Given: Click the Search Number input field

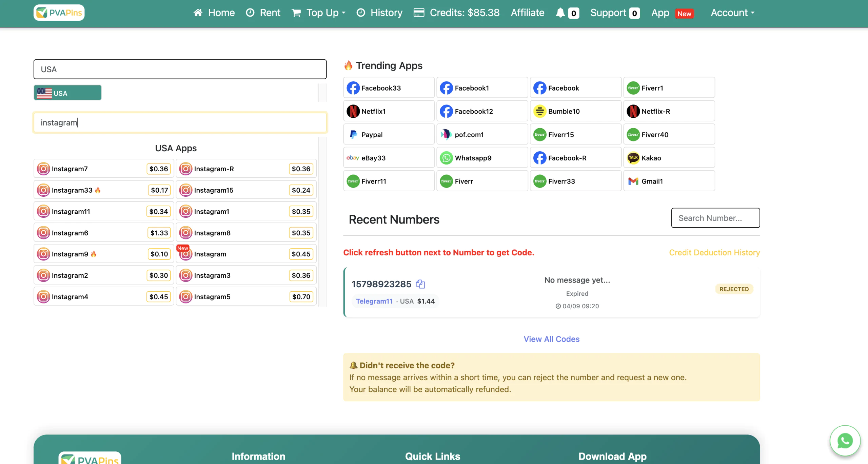Looking at the screenshot, I should coord(715,218).
